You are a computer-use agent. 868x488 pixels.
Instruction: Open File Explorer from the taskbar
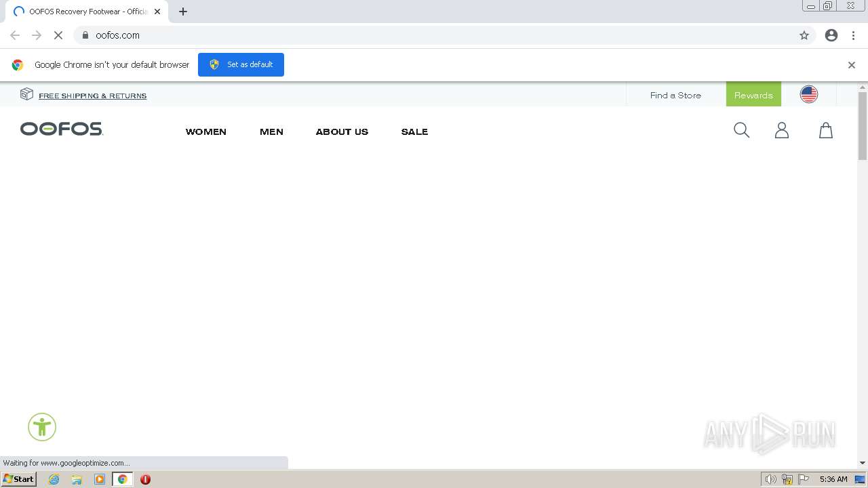point(77,479)
